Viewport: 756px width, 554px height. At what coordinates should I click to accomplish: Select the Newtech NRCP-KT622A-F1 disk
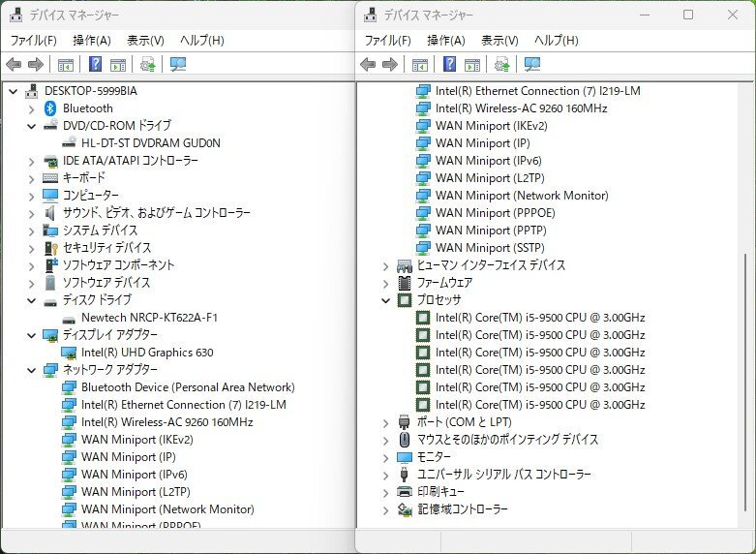click(x=149, y=318)
